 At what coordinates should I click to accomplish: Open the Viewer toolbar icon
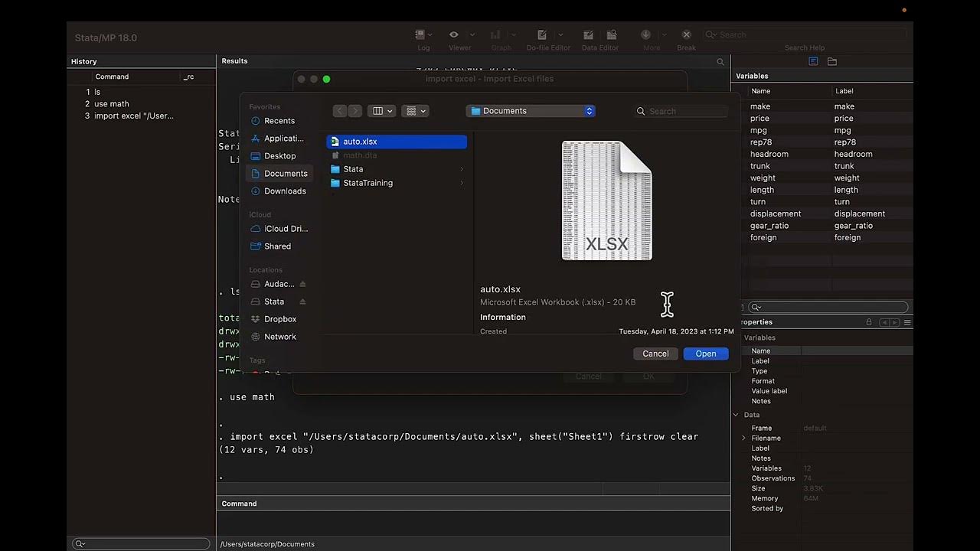pyautogui.click(x=454, y=34)
